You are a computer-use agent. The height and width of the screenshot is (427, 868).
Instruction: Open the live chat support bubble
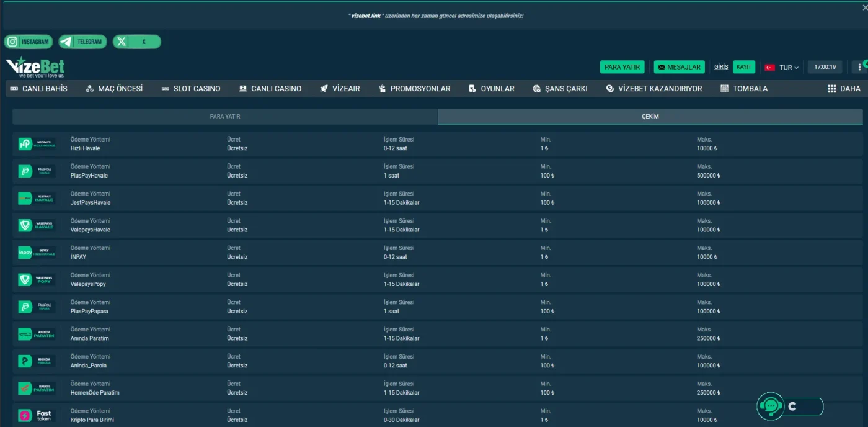point(771,407)
